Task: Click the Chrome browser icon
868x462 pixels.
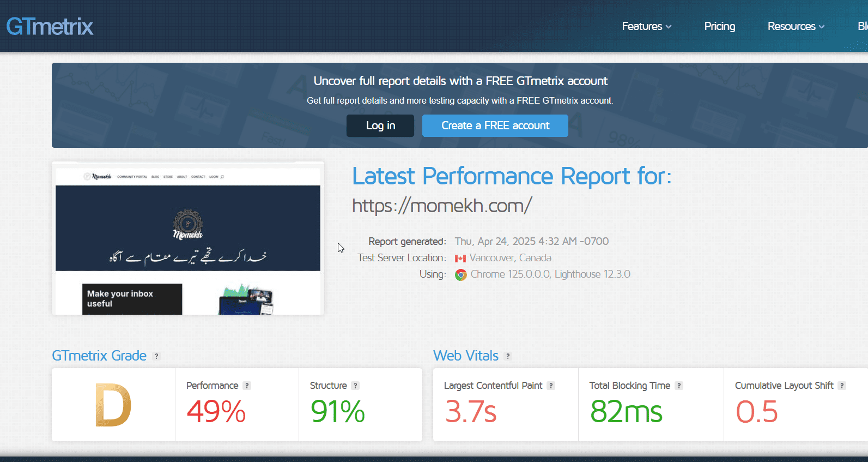Action: 461,275
